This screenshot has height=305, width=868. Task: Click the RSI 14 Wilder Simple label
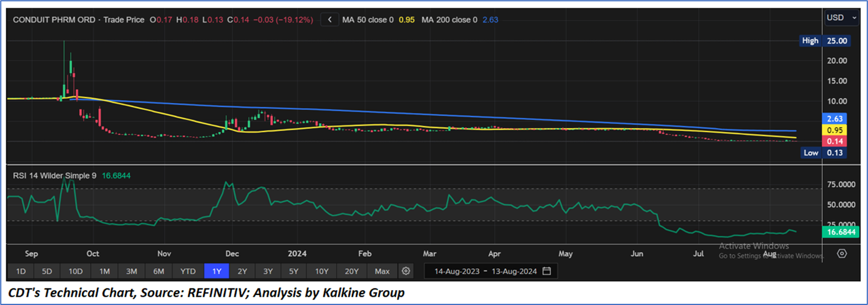[x=54, y=176]
